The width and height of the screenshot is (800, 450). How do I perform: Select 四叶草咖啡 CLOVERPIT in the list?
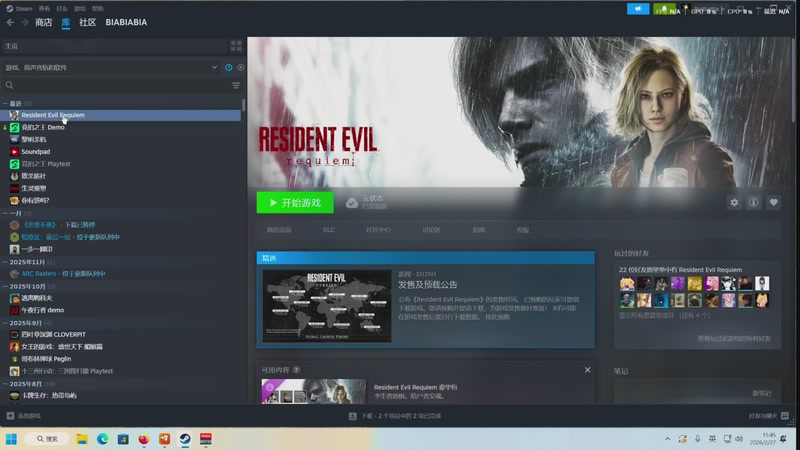coord(53,335)
